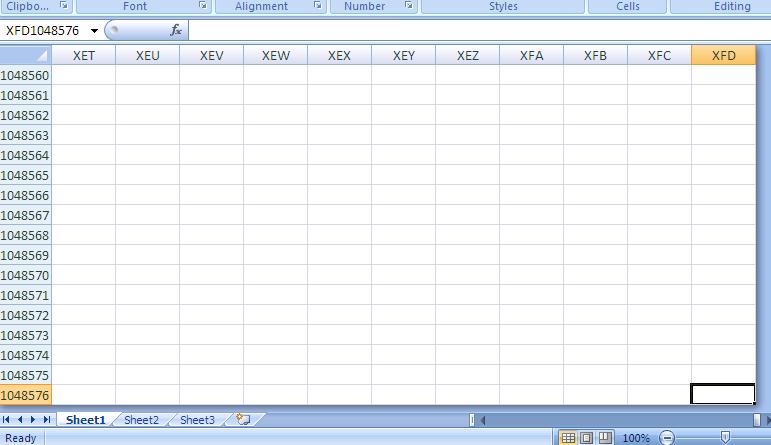Select column XEX header

point(339,56)
